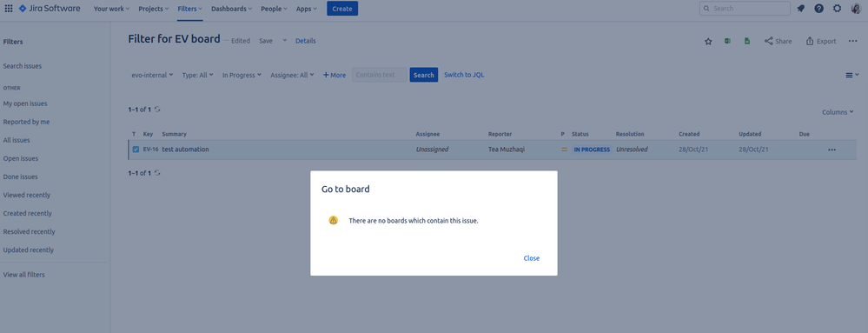Viewport: 868px width, 333px height.
Task: Click the medium priority icon for EV-16
Action: coord(564,150)
